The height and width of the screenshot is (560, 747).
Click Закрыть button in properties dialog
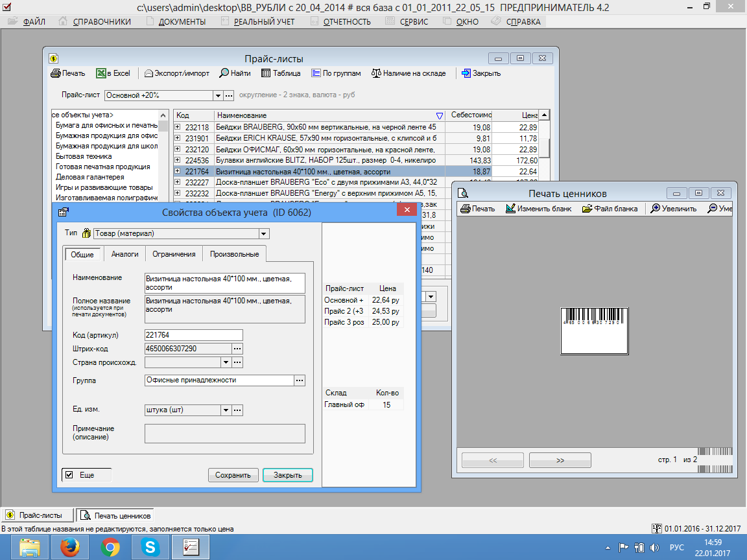coord(288,475)
